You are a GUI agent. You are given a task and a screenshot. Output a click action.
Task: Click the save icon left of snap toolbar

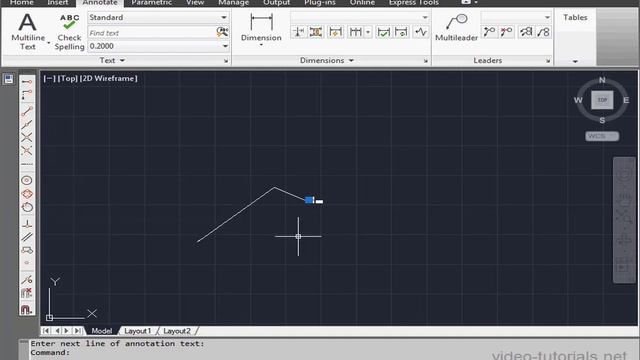9,79
